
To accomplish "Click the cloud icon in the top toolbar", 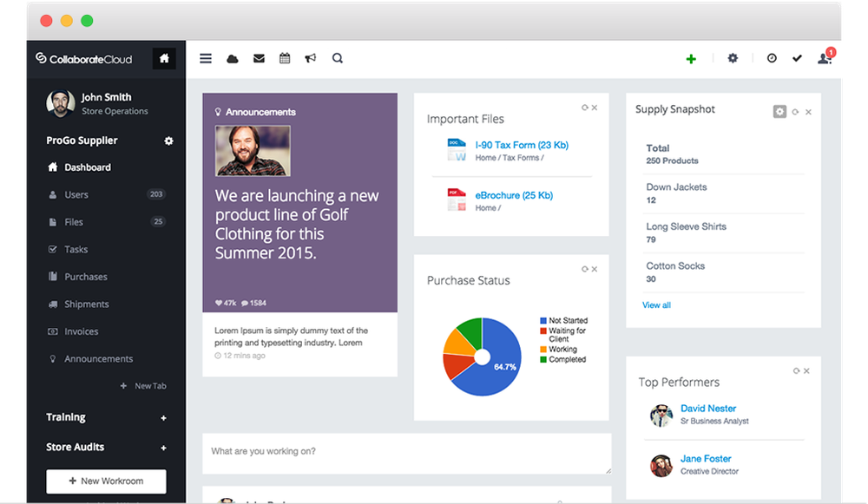I will click(x=232, y=58).
